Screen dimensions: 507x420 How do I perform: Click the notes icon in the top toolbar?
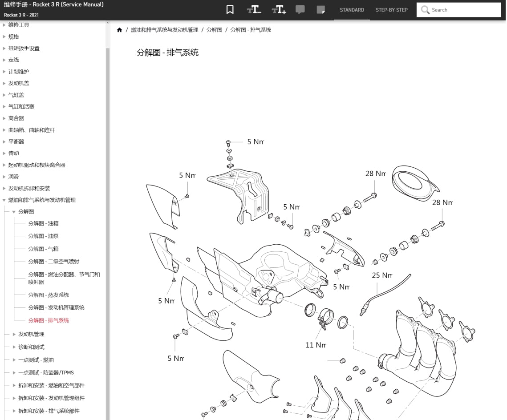click(x=321, y=9)
